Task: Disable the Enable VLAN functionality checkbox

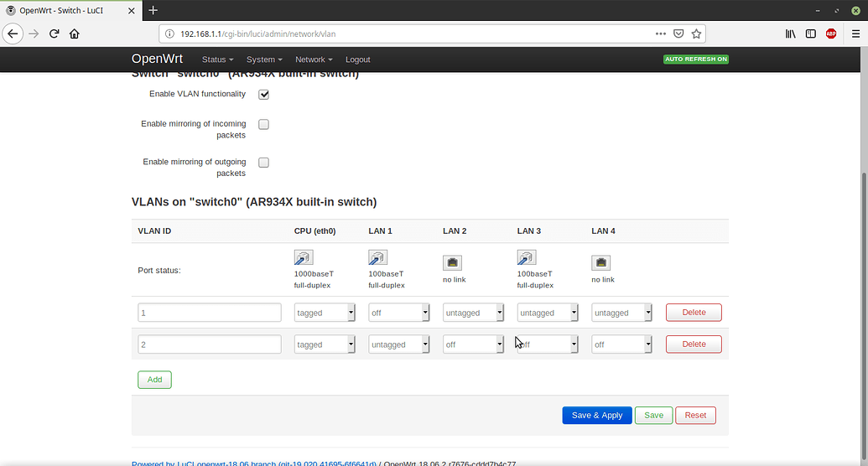Action: point(263,95)
